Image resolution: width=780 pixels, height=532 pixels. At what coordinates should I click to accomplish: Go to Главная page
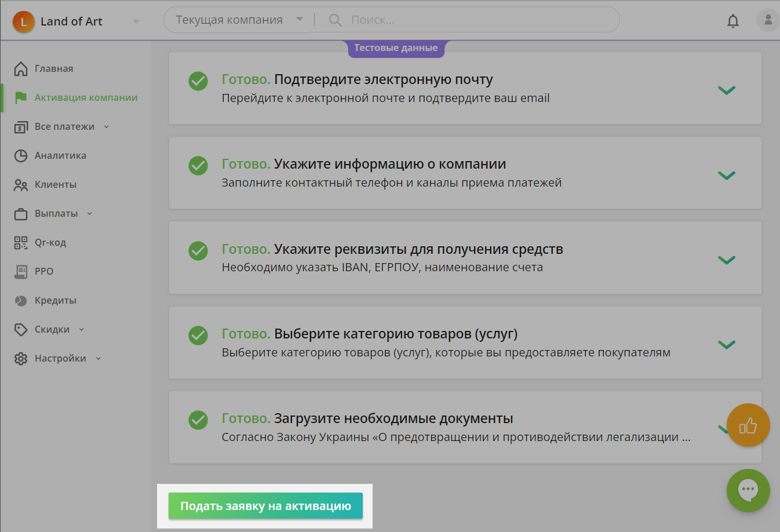(x=53, y=68)
